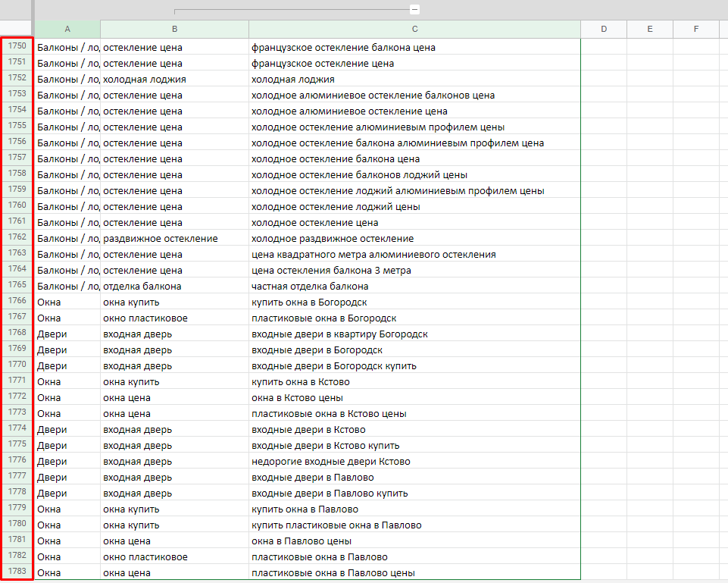Viewport: 728px width, 583px height.
Task: Select row 1770 header
Action: pos(17,364)
